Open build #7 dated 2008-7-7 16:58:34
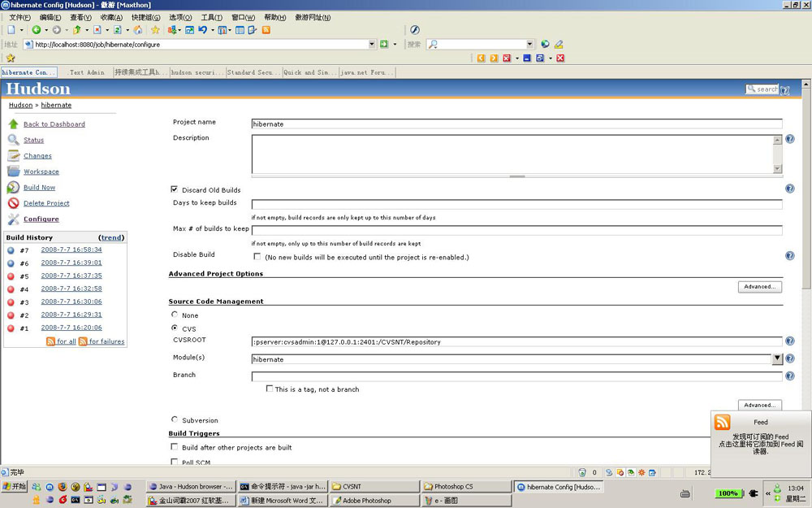 tap(71, 250)
